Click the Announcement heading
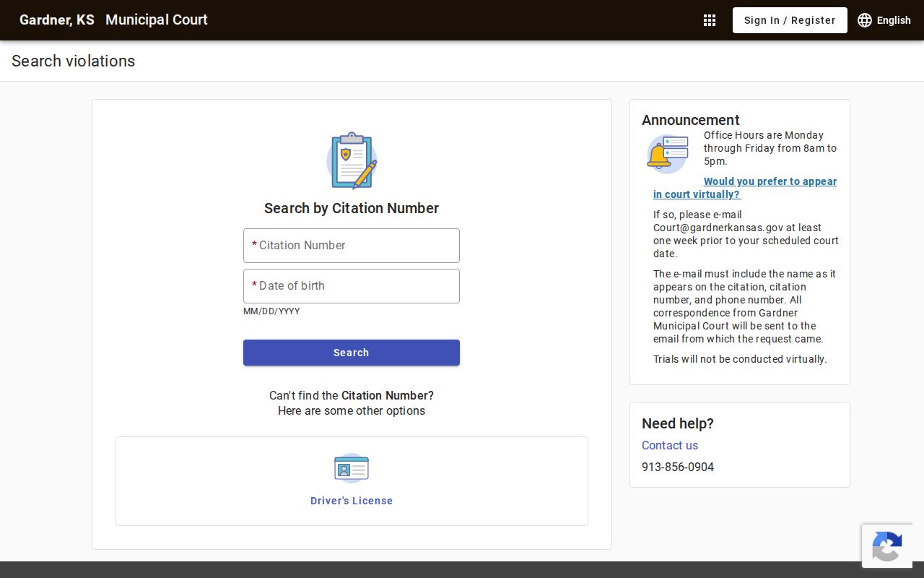This screenshot has height=578, width=924. point(691,120)
